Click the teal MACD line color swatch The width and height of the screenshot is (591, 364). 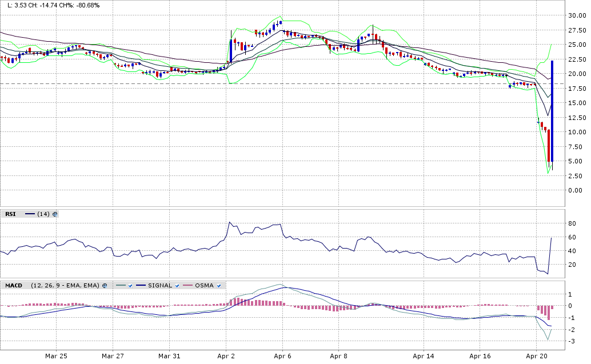(120, 285)
